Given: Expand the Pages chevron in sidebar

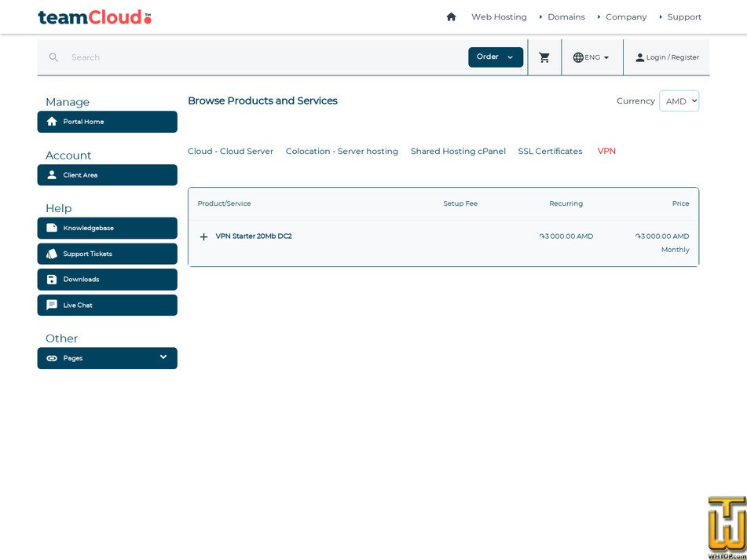Looking at the screenshot, I should 163,357.
